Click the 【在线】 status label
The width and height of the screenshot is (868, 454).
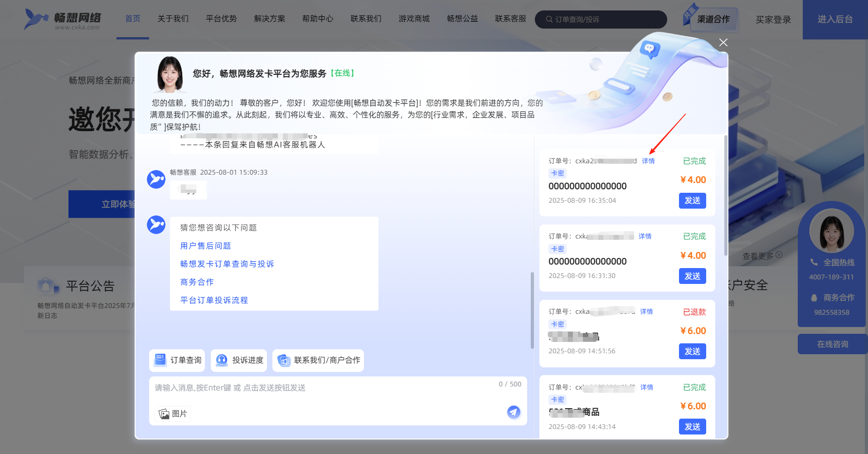pos(342,73)
